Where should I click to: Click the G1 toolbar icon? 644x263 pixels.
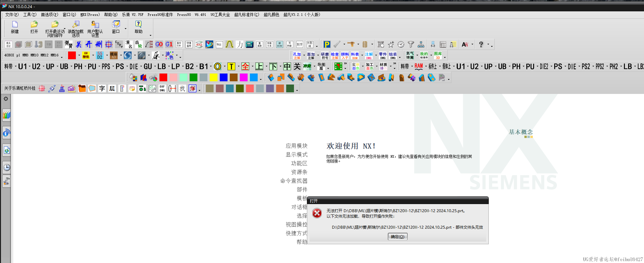169,44
